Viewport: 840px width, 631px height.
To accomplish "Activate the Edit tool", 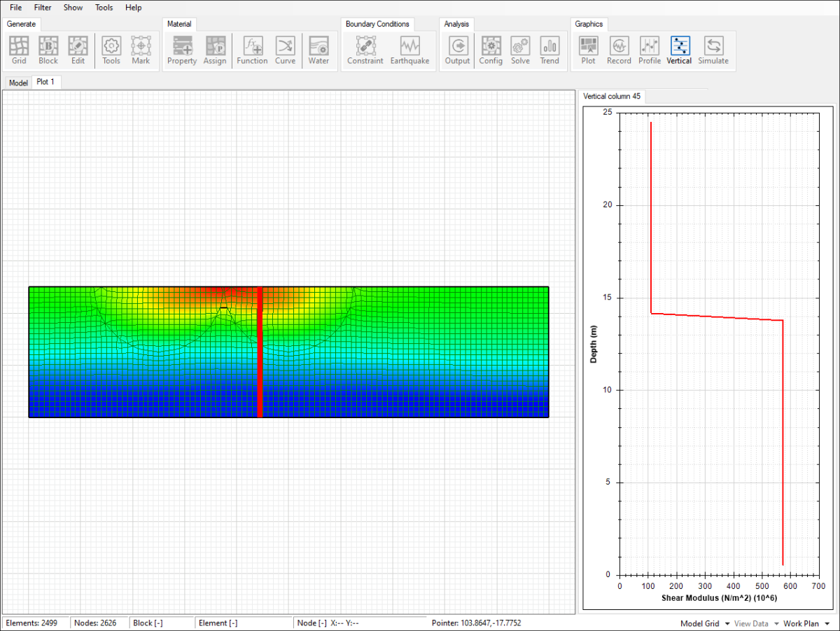I will click(x=78, y=50).
